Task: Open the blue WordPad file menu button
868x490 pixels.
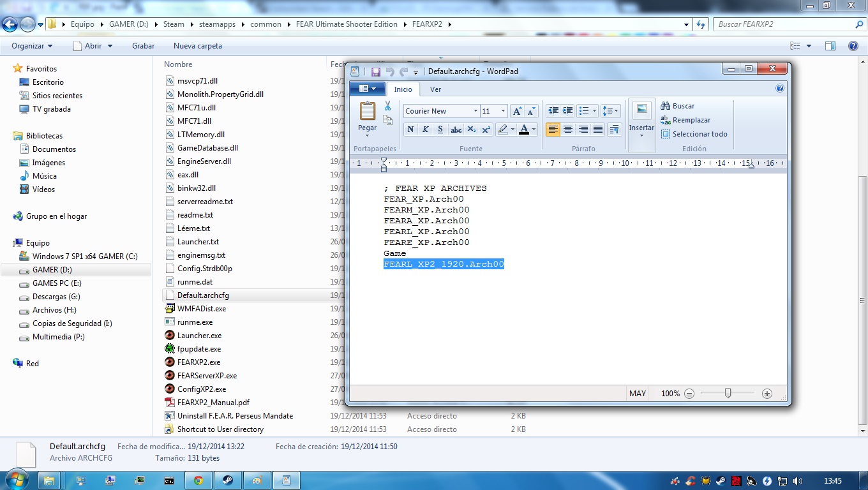Action: tap(368, 89)
